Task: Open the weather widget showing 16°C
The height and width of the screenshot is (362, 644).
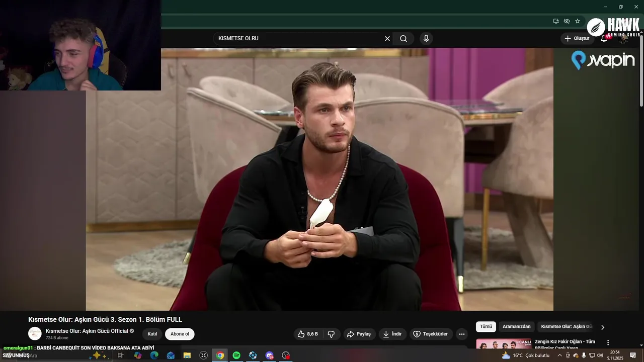Action: coord(526,355)
